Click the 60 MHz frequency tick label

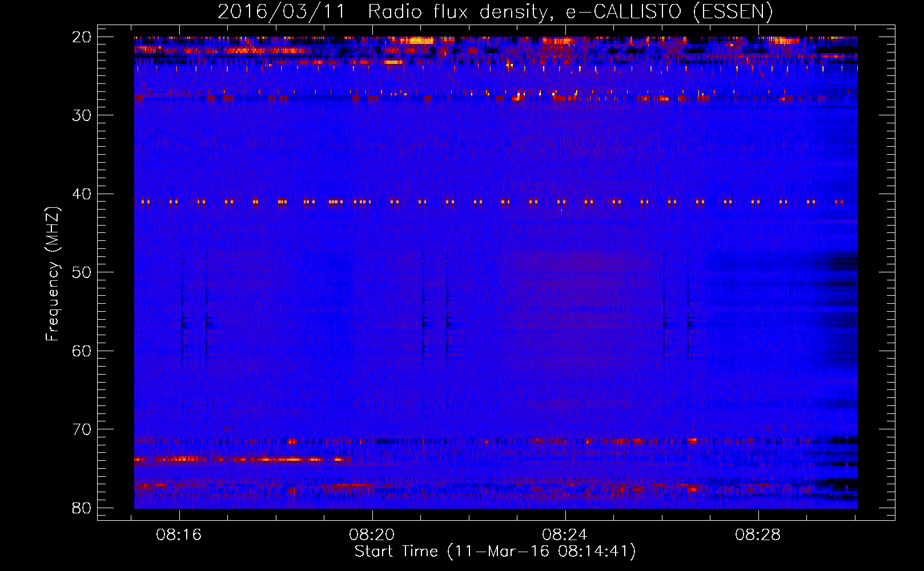[82, 351]
